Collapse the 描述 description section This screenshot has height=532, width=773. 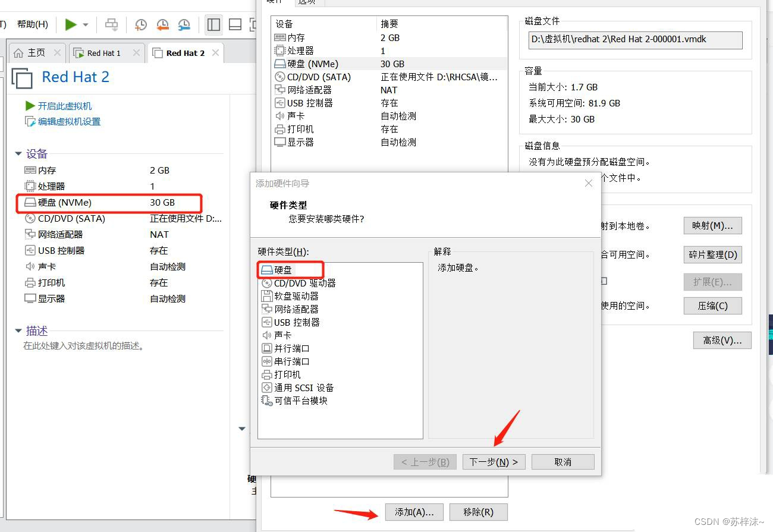point(18,330)
